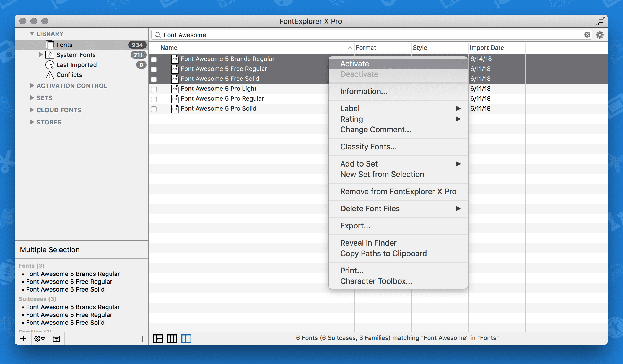The height and width of the screenshot is (364, 623).
Task: Click on the Font Awesome search input field
Action: pyautogui.click(x=370, y=35)
